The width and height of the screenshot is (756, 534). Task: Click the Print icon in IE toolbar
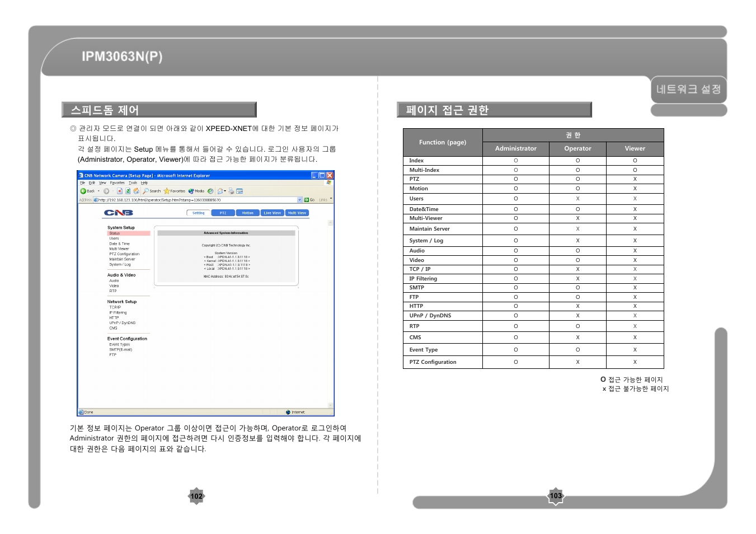(x=231, y=191)
